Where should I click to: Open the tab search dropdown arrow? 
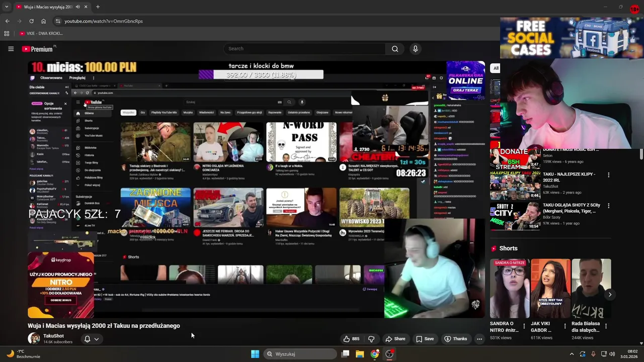pyautogui.click(x=7, y=7)
